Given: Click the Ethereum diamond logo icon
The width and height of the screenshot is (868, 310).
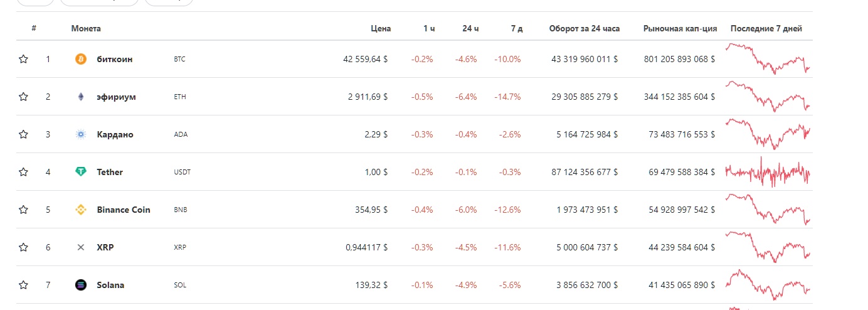Looking at the screenshot, I should pyautogui.click(x=80, y=97).
